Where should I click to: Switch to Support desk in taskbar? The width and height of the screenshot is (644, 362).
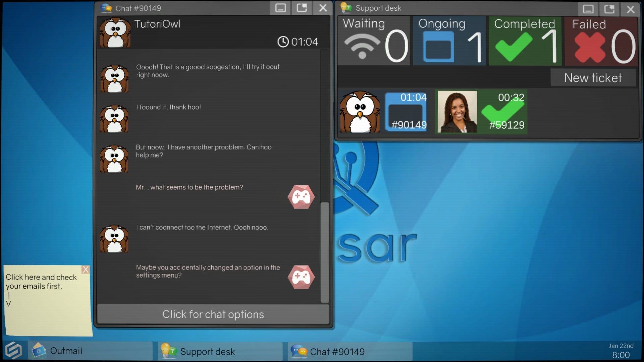point(220,351)
